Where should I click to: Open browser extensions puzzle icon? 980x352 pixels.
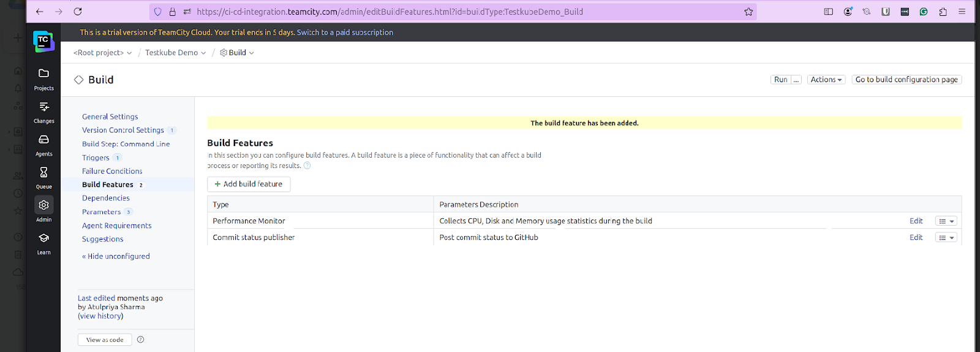pos(943,12)
